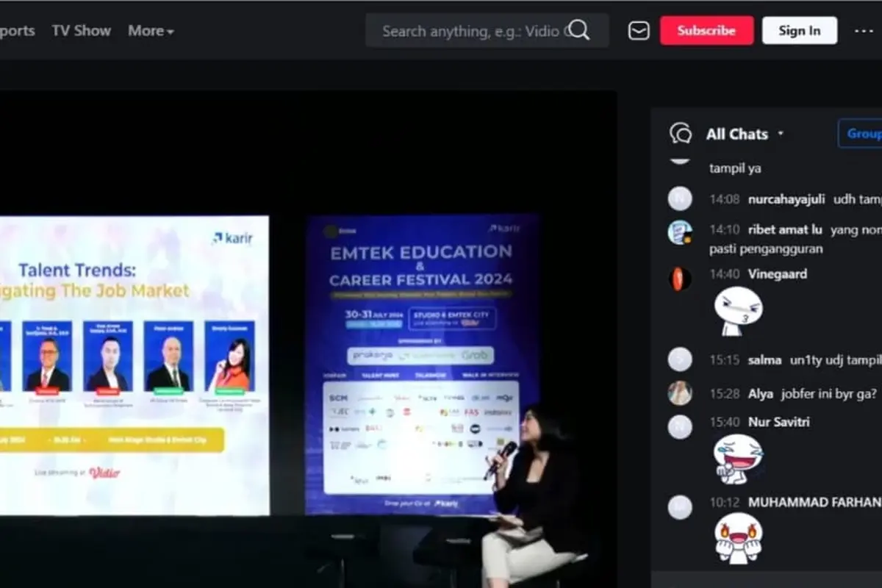Click MUHAMMAD FARHAN's fire-eyes sticker
The height and width of the screenshot is (588, 882).
pos(739,539)
